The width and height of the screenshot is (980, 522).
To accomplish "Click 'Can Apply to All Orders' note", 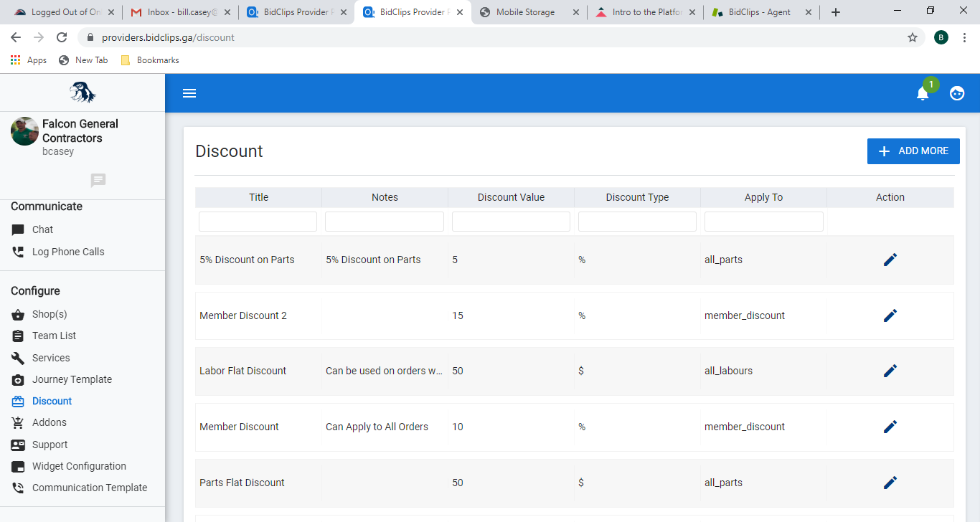I will click(377, 427).
